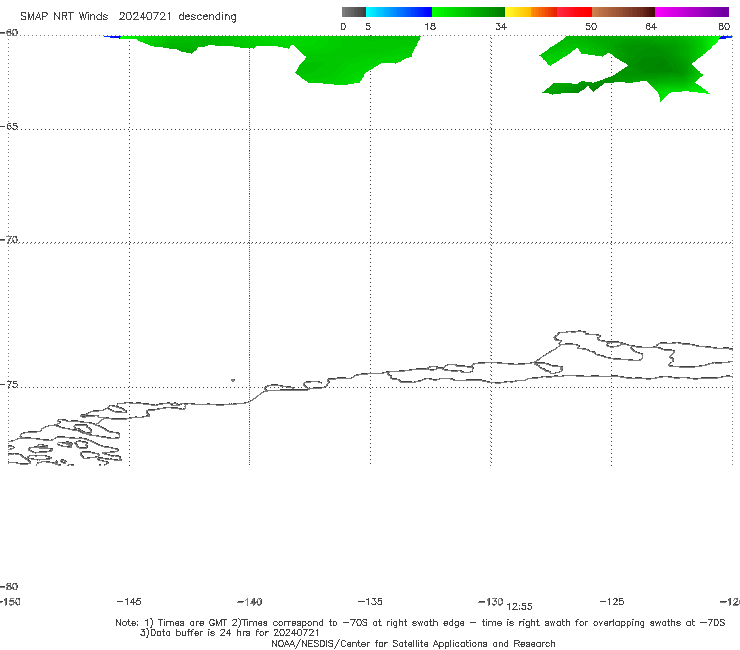The image size is (740, 650).
Task: Click the latitude label '-65'
Action: click(9, 127)
